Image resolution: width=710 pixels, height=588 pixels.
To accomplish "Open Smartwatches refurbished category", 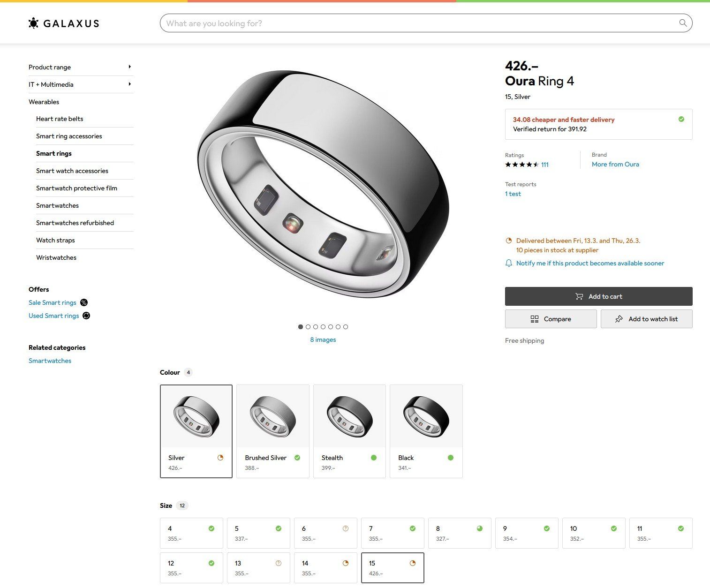I will (x=75, y=223).
